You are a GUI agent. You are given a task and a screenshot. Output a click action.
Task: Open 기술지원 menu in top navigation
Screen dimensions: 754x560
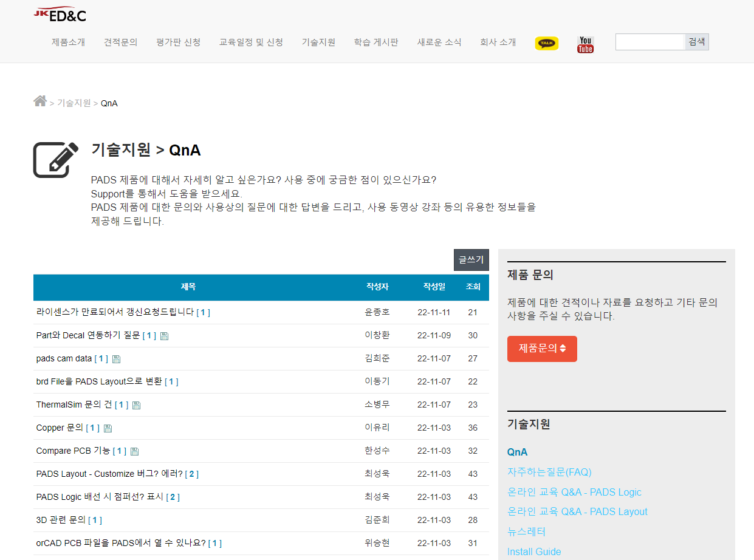pos(318,42)
